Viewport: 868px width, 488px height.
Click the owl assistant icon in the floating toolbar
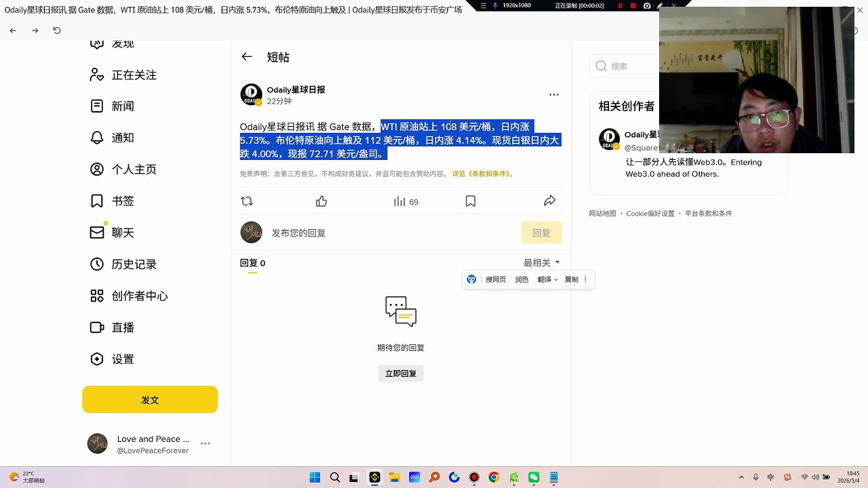(472, 279)
